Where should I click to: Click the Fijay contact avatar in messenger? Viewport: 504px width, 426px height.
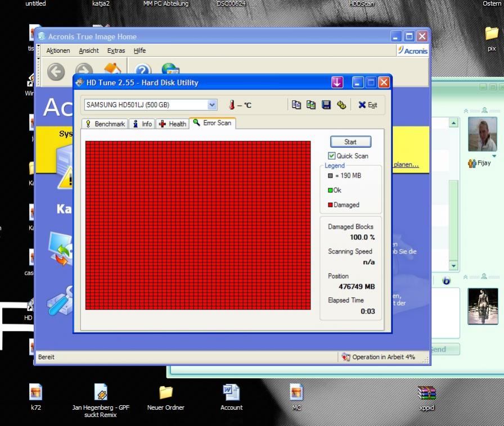pyautogui.click(x=483, y=134)
